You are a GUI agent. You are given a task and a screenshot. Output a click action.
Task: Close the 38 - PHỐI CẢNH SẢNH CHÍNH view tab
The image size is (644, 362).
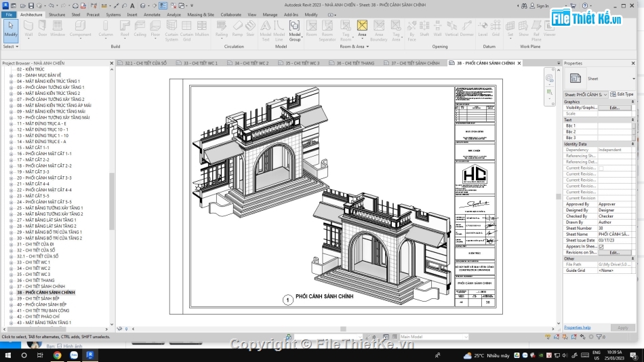519,63
